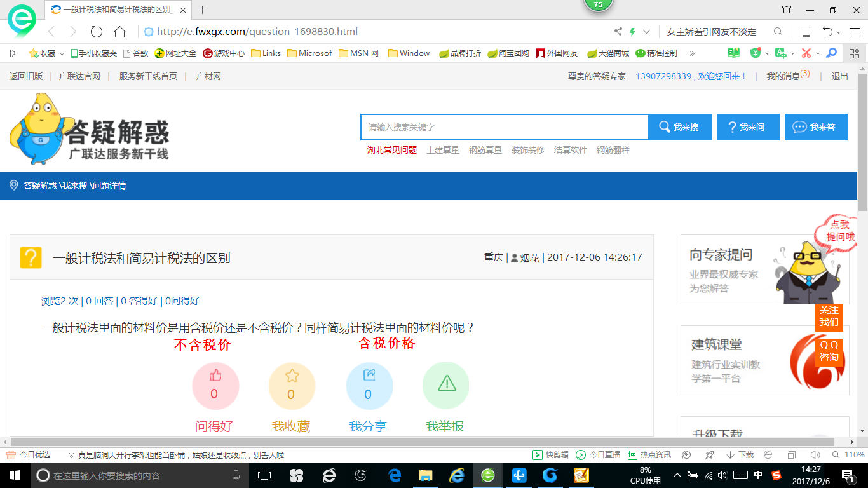Open the 游戏中心 bookmark
The width and height of the screenshot is (868, 488).
pyautogui.click(x=224, y=53)
